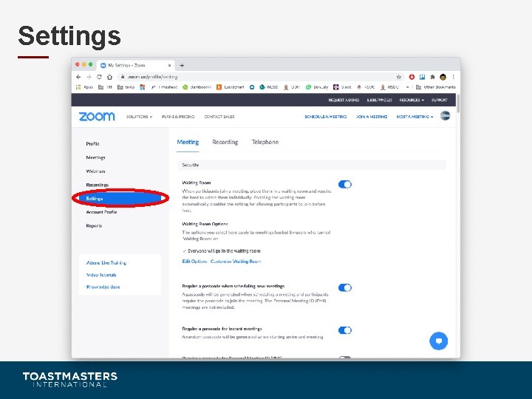Viewport: 532px width, 399px height.
Task: Expand the Solutions dropdown
Action: click(x=139, y=117)
